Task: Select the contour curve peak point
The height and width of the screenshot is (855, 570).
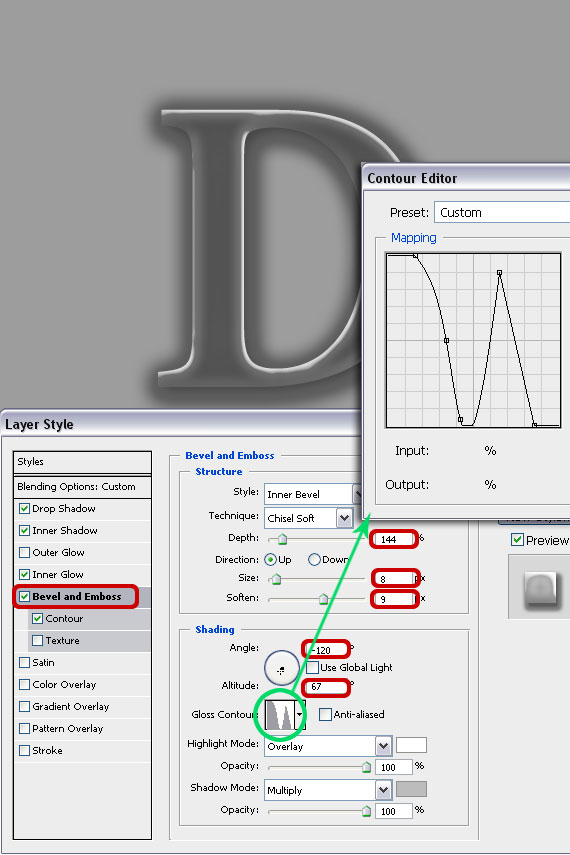Action: click(x=499, y=272)
